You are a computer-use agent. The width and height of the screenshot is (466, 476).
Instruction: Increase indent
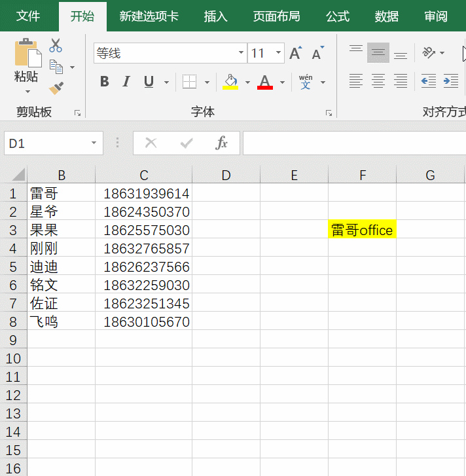[451, 81]
